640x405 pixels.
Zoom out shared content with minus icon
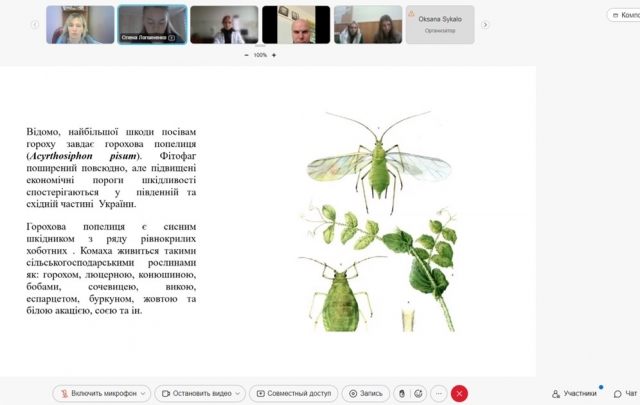coord(246,55)
